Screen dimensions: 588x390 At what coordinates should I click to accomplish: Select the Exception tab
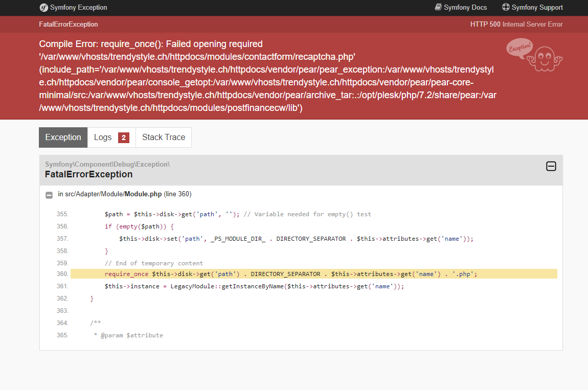[x=63, y=137]
